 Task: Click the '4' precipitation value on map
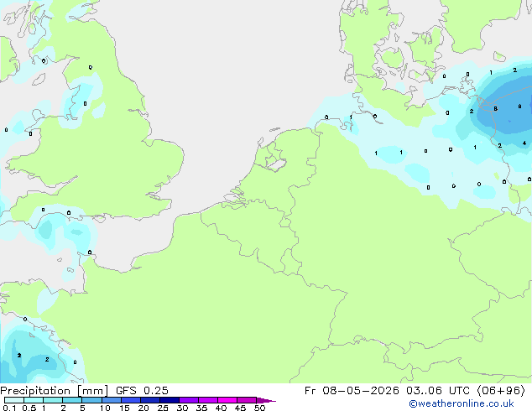(x=524, y=143)
